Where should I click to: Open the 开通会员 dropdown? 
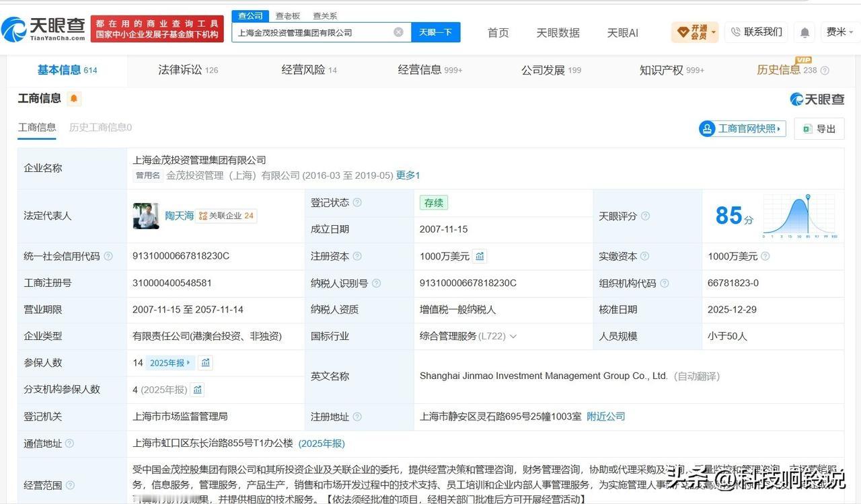click(696, 32)
